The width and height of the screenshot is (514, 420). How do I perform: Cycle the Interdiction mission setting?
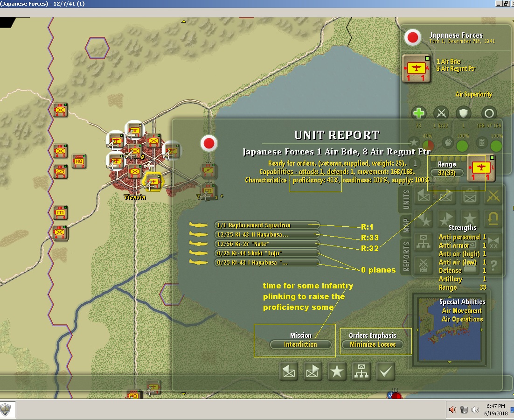tap(300, 344)
